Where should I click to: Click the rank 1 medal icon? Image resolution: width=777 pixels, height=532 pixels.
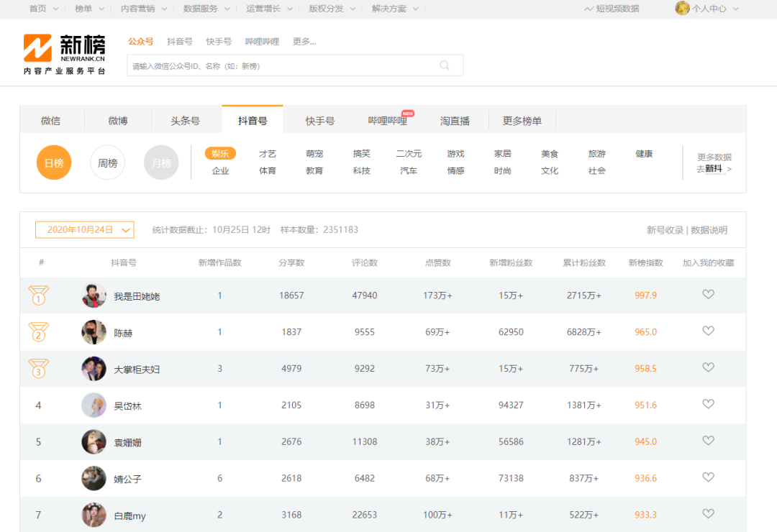pyautogui.click(x=38, y=295)
